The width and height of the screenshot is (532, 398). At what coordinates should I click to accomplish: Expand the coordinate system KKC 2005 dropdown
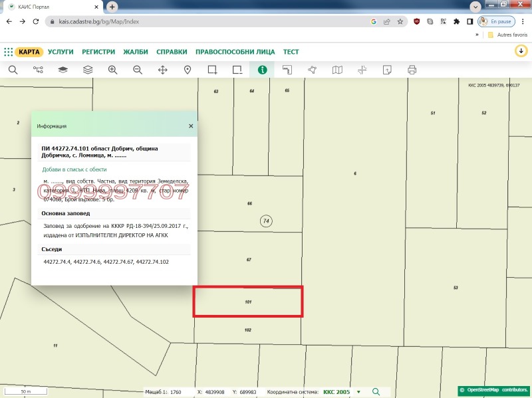click(x=359, y=392)
